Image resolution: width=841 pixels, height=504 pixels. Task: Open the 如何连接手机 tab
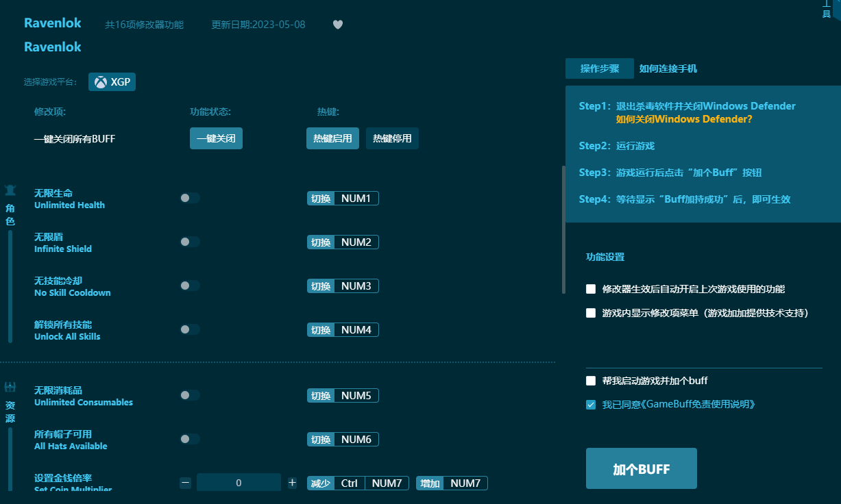pyautogui.click(x=668, y=68)
